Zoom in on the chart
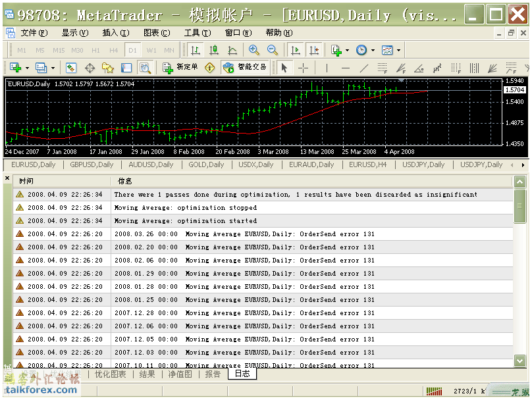This screenshot has width=532, height=400. click(x=253, y=50)
